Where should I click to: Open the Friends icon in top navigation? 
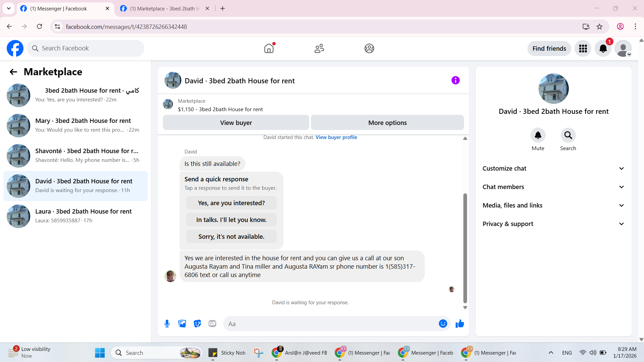click(319, 48)
